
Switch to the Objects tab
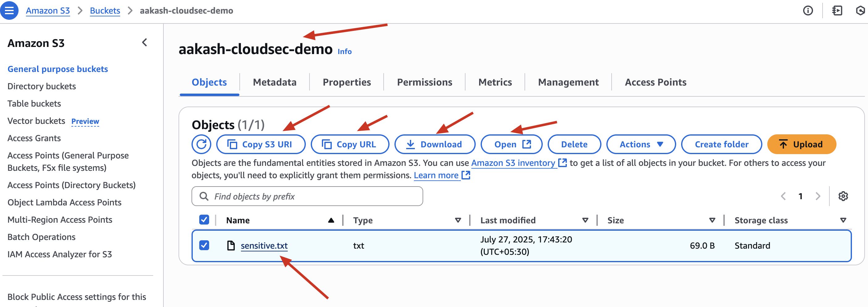point(209,82)
